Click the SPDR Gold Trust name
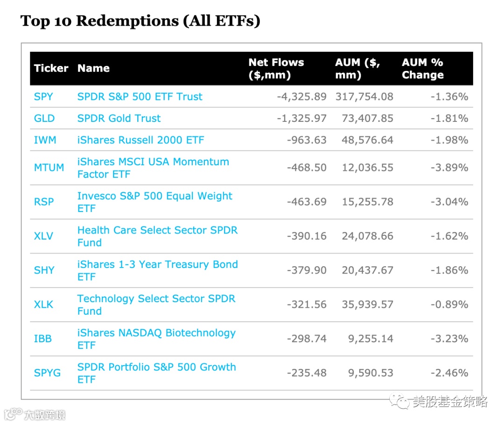The height and width of the screenshot is (424, 504). point(119,118)
